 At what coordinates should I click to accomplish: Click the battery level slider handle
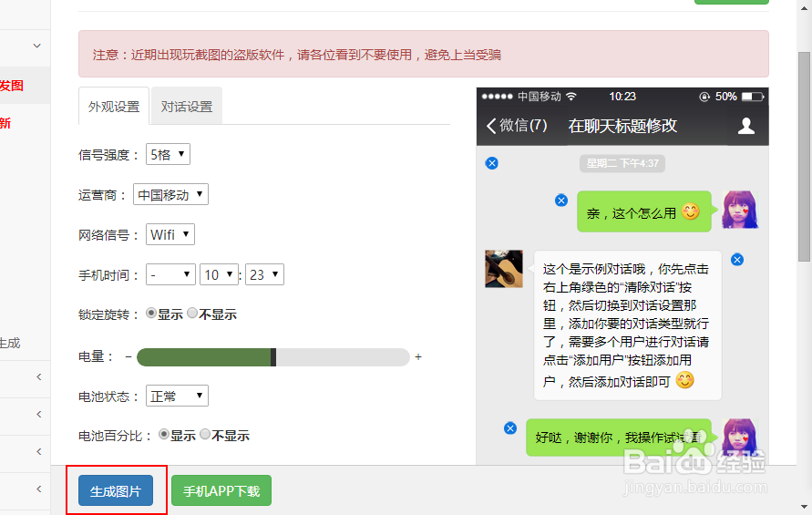tap(273, 357)
